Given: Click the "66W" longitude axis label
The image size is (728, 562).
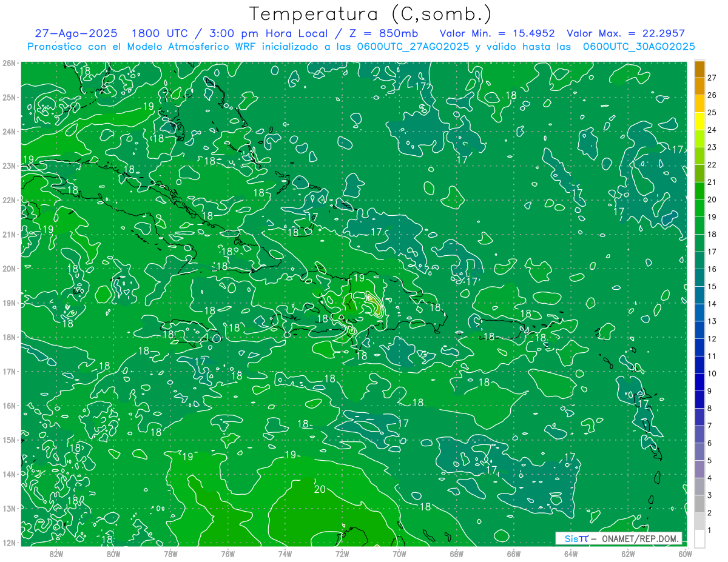Looking at the screenshot, I should click(x=514, y=554).
